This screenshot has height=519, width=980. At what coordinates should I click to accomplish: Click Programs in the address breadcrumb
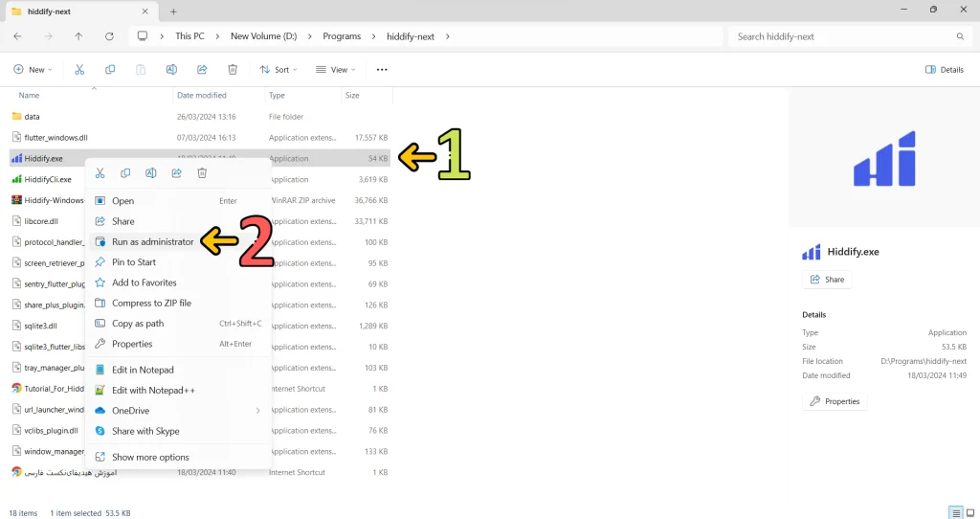tap(342, 36)
